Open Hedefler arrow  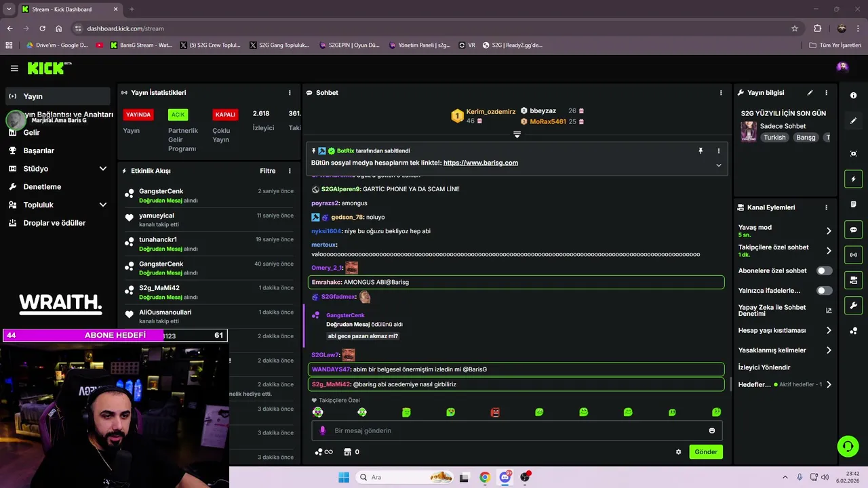(x=829, y=384)
